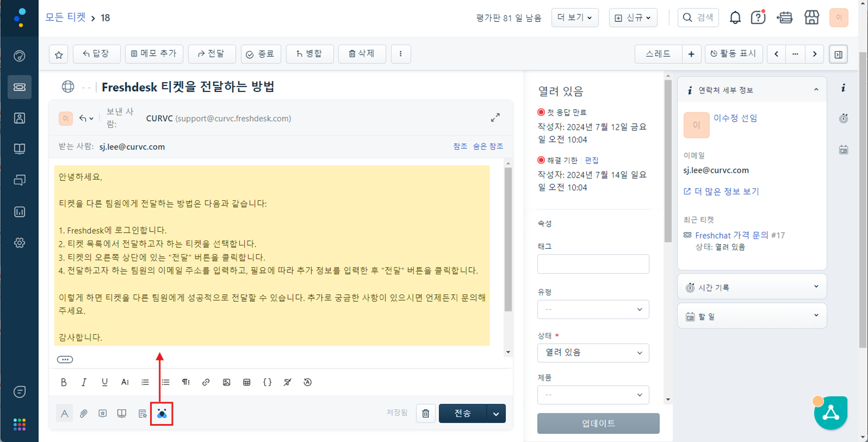
Task: Click the Freddy AI icon in the reply toolbar
Action: [x=162, y=414]
